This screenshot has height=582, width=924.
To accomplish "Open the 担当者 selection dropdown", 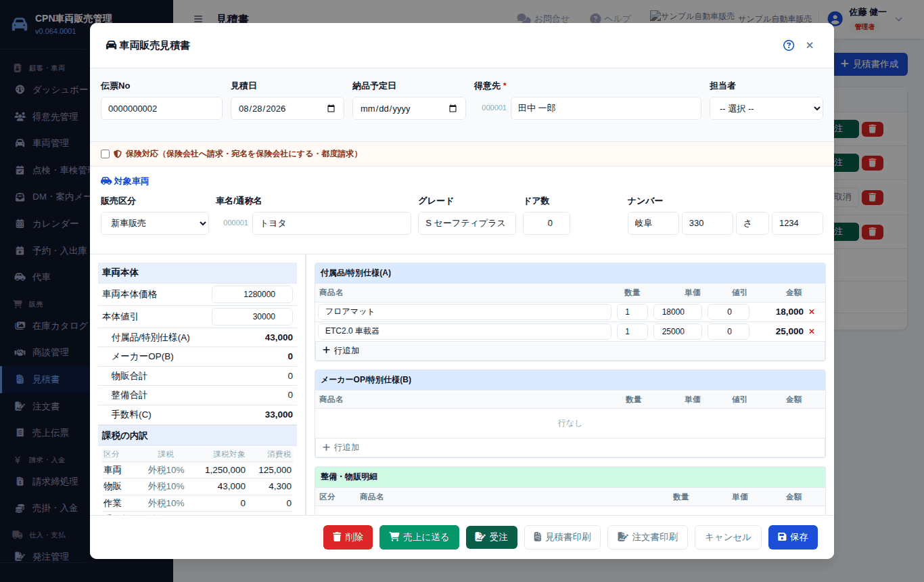I will click(766, 108).
